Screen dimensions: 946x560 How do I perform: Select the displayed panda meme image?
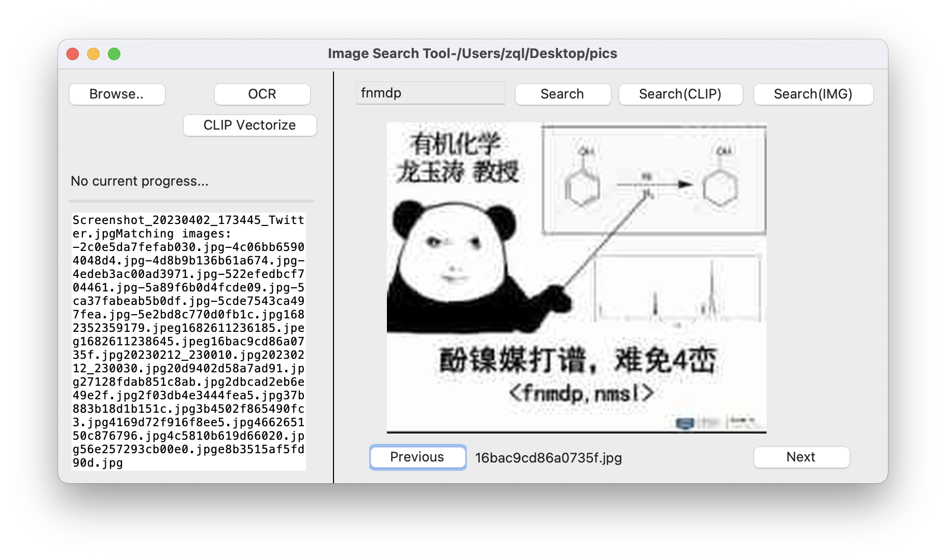(577, 276)
